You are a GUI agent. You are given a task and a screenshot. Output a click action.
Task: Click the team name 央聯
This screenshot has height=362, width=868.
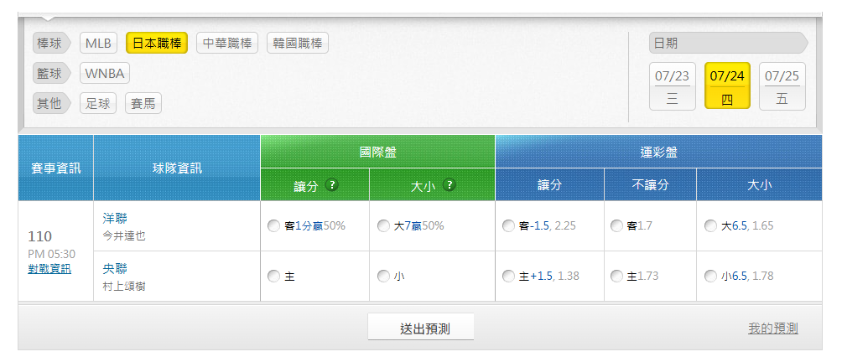pyautogui.click(x=115, y=269)
